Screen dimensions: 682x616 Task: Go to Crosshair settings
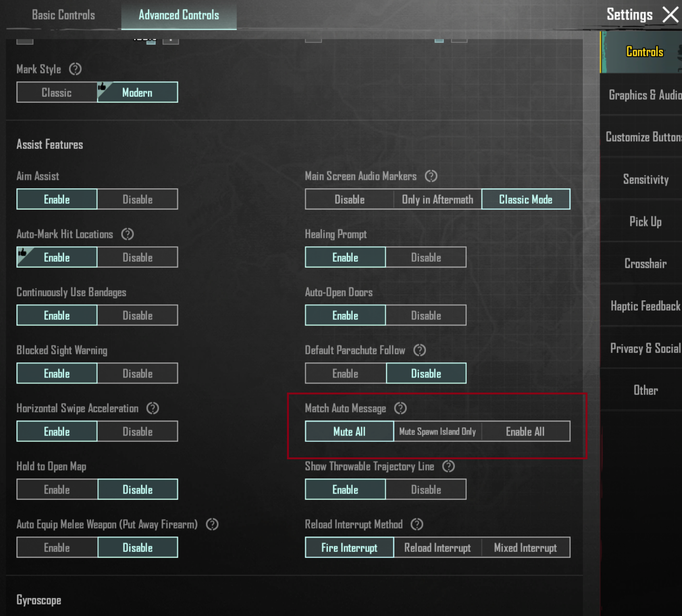tap(641, 263)
